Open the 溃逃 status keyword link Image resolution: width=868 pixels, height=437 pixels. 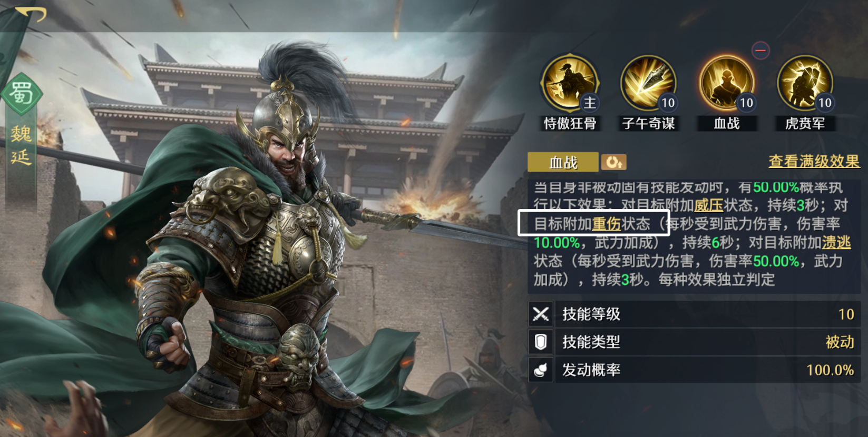pos(836,242)
